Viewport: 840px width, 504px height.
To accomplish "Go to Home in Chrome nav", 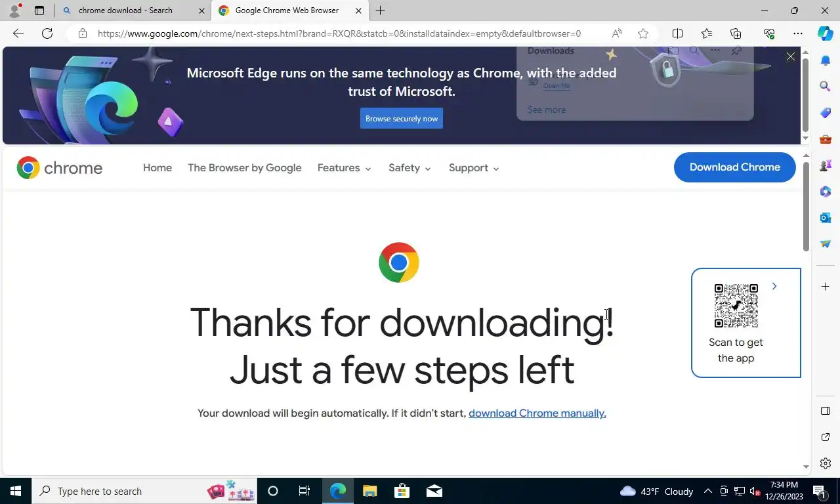I will pyautogui.click(x=157, y=168).
